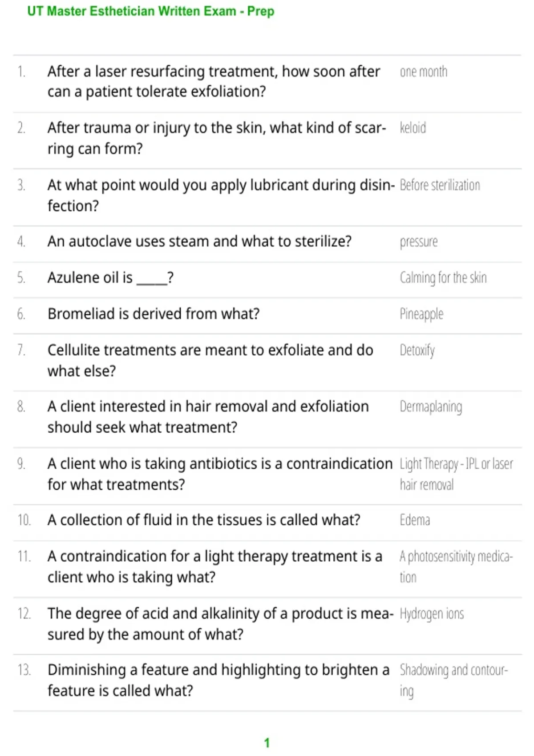
Task: Select the 'Hydrogen ions' answer
Action: coord(432,614)
